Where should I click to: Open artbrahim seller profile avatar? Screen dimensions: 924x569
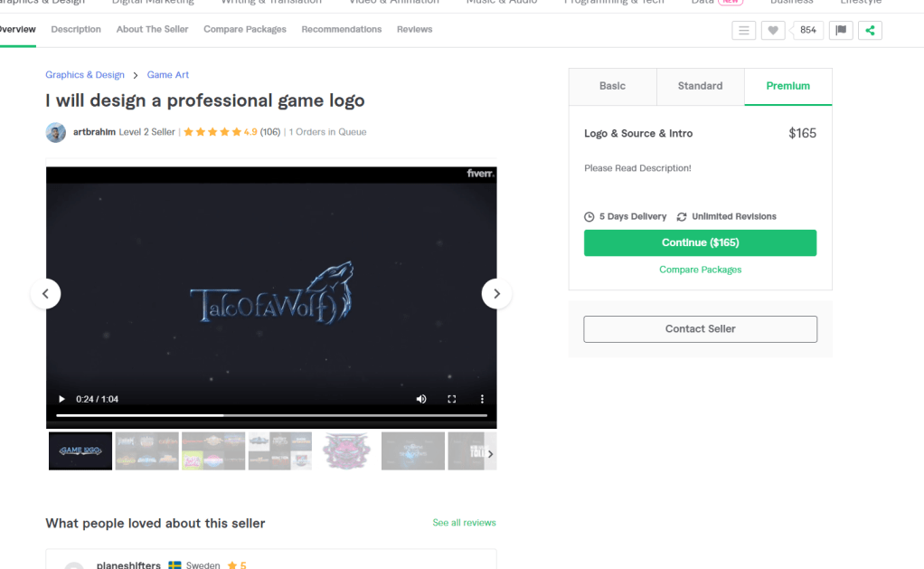pos(56,132)
